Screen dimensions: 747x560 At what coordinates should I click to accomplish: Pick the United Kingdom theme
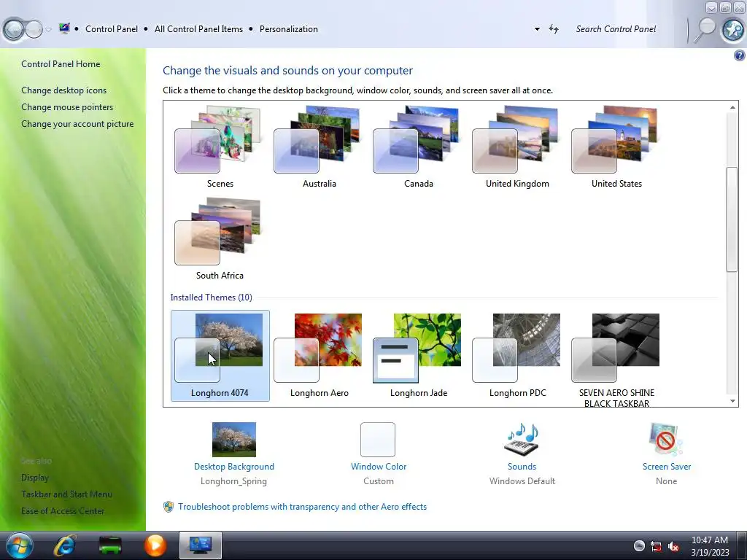point(517,147)
